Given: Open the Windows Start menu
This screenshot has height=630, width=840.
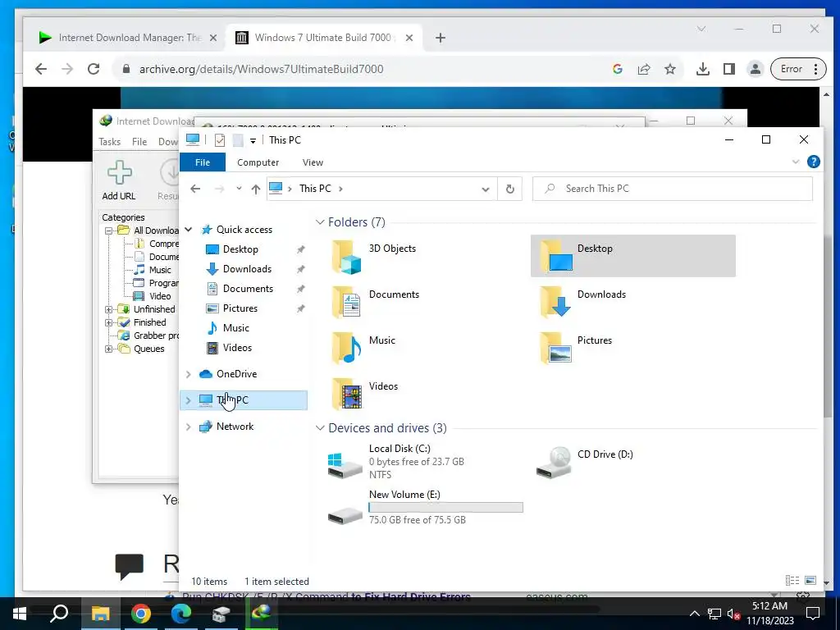Looking at the screenshot, I should [x=20, y=614].
